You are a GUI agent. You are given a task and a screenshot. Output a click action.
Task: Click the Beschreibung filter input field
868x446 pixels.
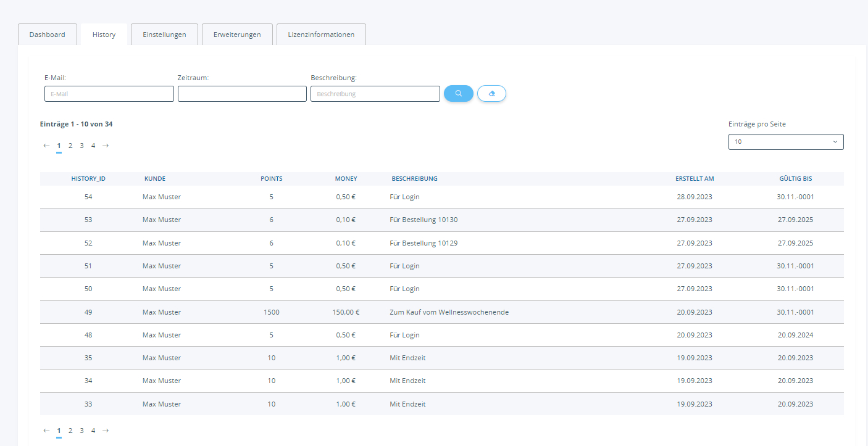[x=375, y=93]
